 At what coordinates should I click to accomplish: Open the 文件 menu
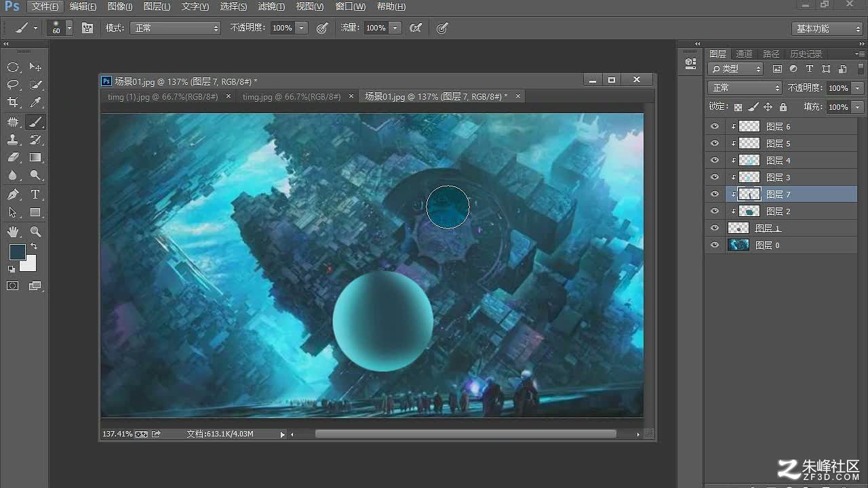[45, 7]
